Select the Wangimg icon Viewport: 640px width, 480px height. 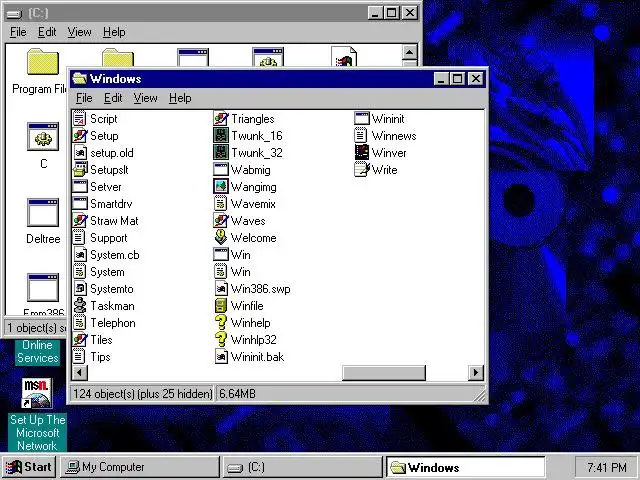[221, 187]
